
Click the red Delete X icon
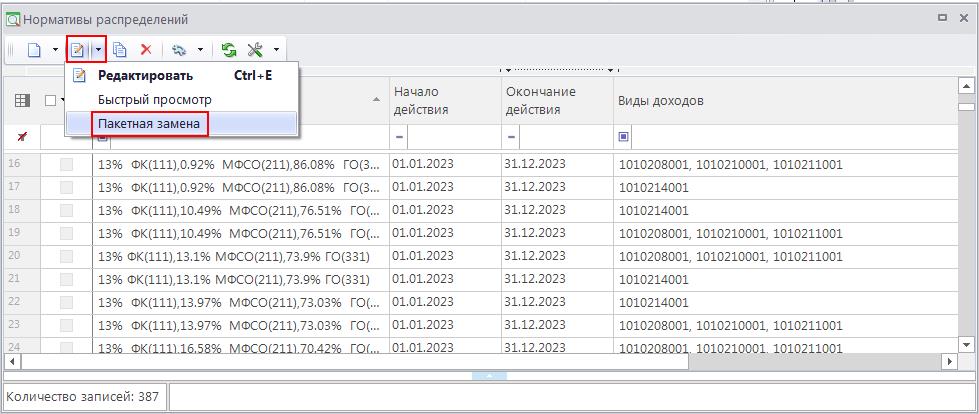pos(146,50)
